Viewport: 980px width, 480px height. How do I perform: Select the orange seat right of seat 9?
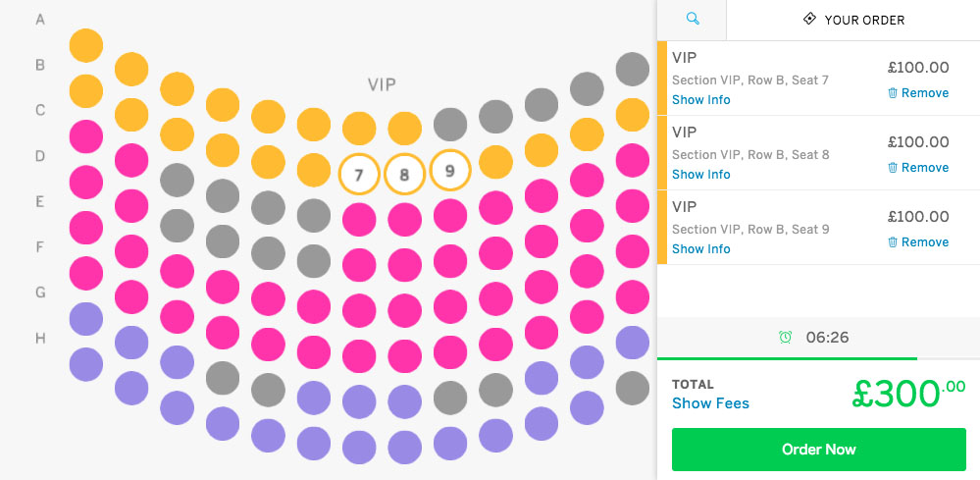(x=495, y=163)
